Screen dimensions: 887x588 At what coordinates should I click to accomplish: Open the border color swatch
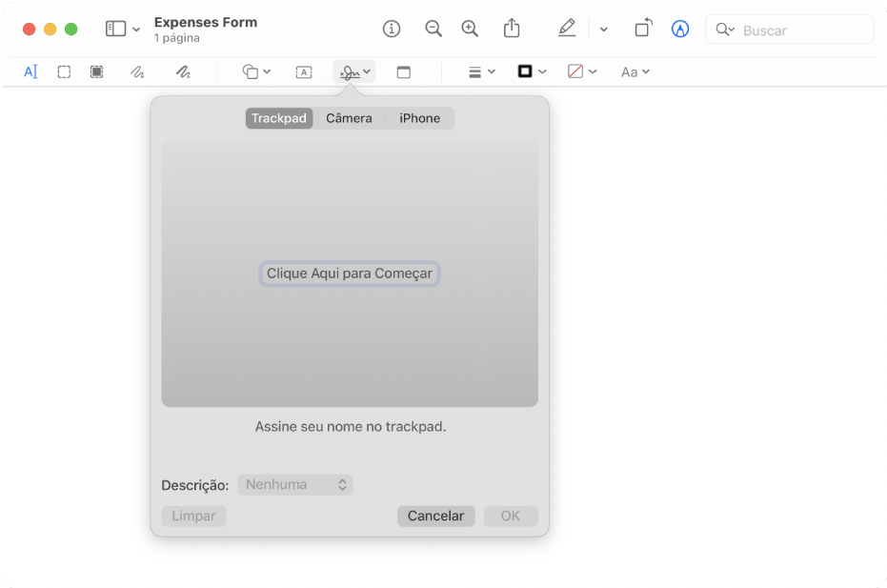point(532,71)
